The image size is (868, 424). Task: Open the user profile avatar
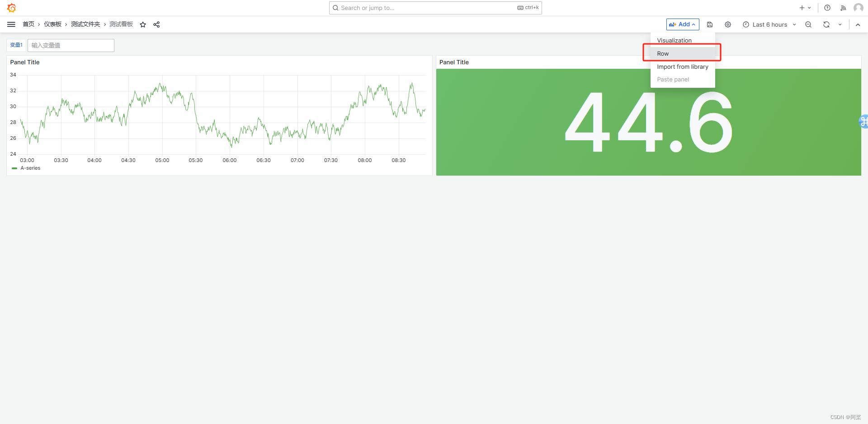(858, 8)
